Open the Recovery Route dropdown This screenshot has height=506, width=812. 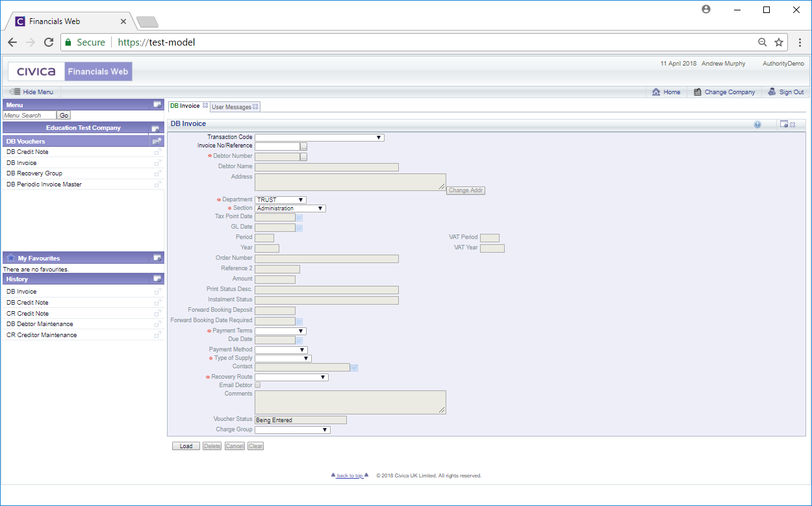click(x=292, y=377)
